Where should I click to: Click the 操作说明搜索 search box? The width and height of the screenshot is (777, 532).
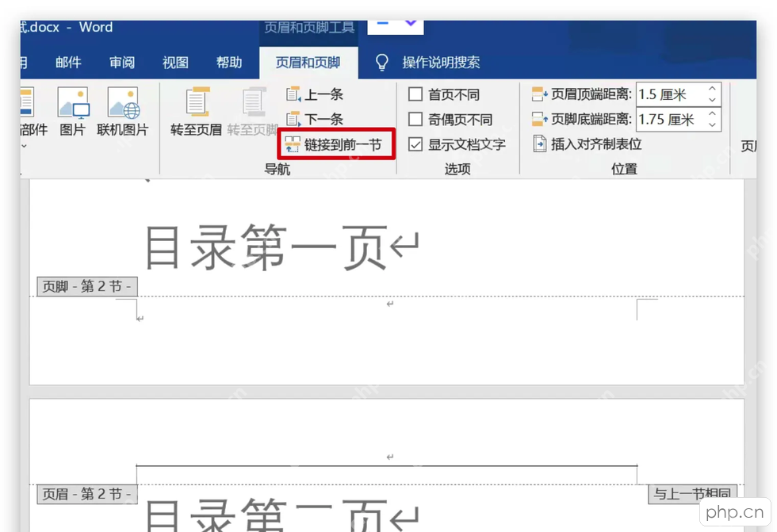point(441,63)
